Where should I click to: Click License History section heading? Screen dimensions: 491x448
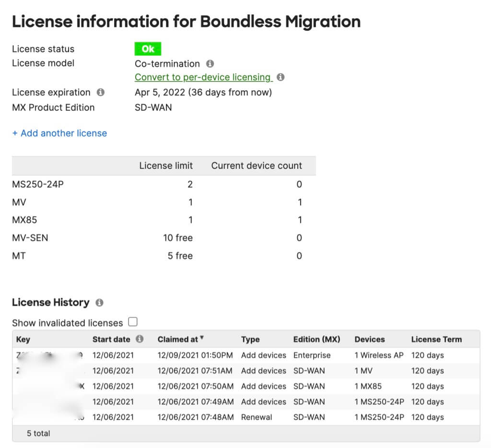click(51, 302)
